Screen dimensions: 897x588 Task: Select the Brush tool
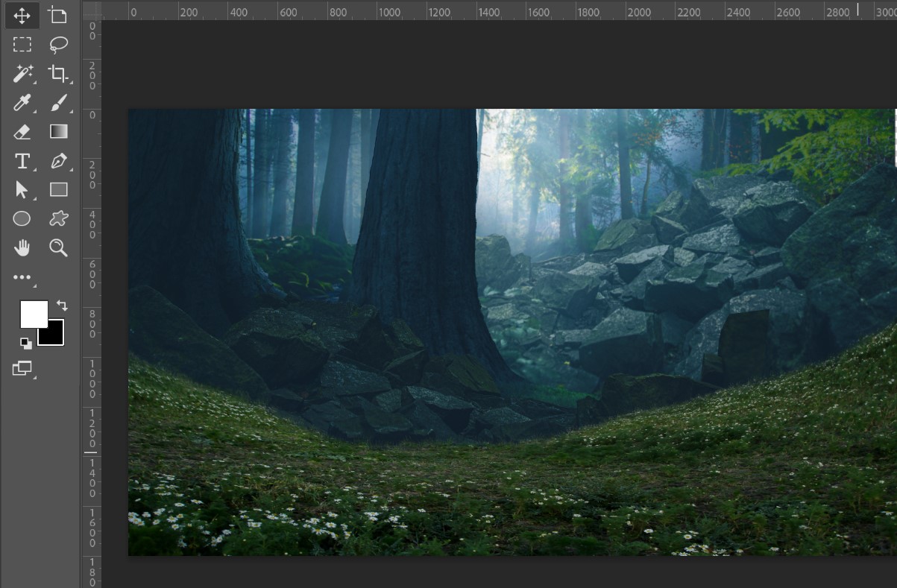(58, 103)
